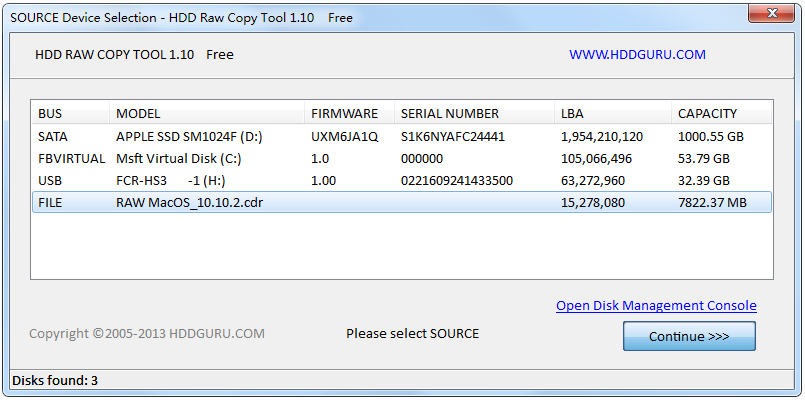Click capacity 53.79 GB
The image size is (805, 400).
tap(704, 159)
